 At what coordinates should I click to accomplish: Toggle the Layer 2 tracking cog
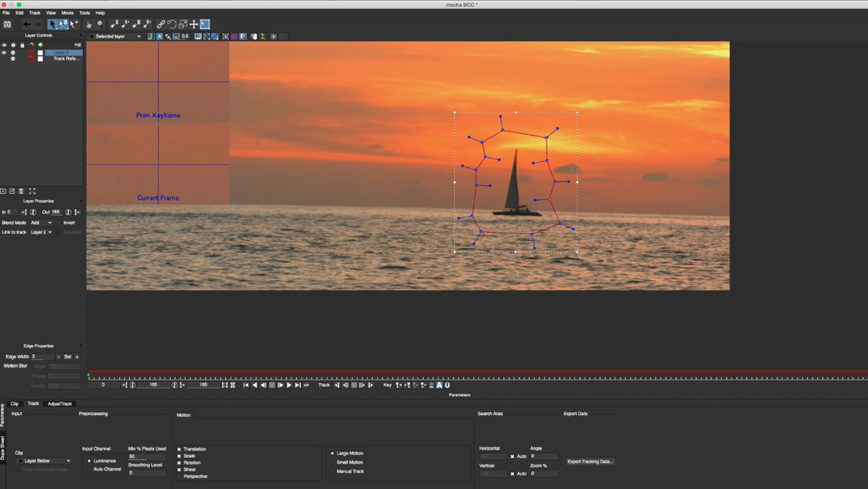(x=13, y=53)
